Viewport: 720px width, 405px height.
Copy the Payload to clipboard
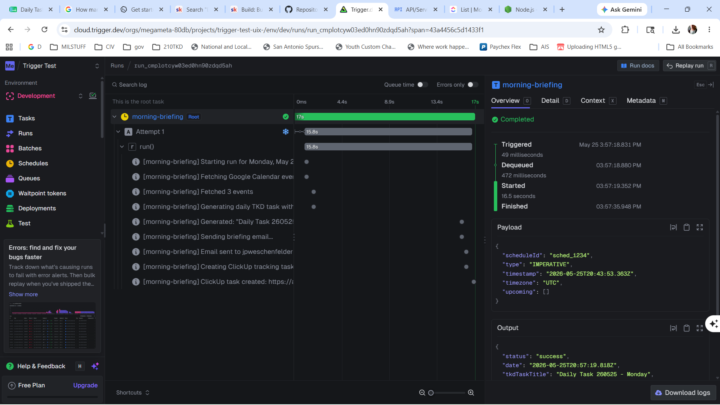[686, 227]
